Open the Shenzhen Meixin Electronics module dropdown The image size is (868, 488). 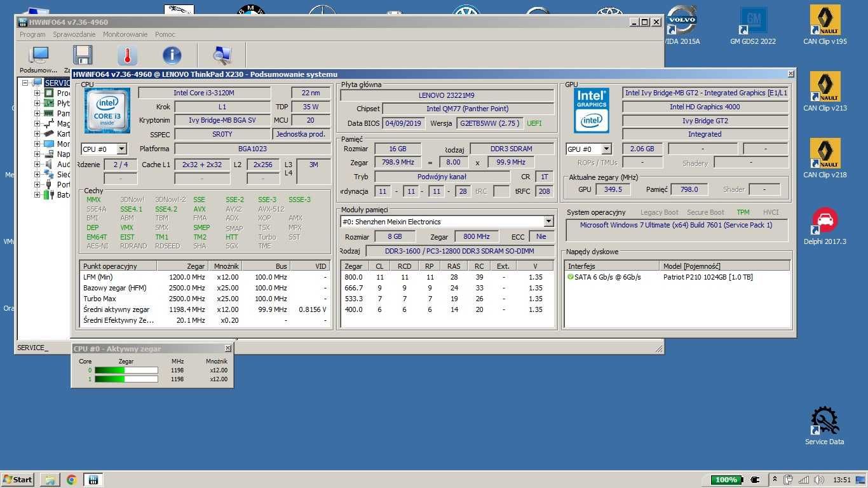click(x=548, y=221)
